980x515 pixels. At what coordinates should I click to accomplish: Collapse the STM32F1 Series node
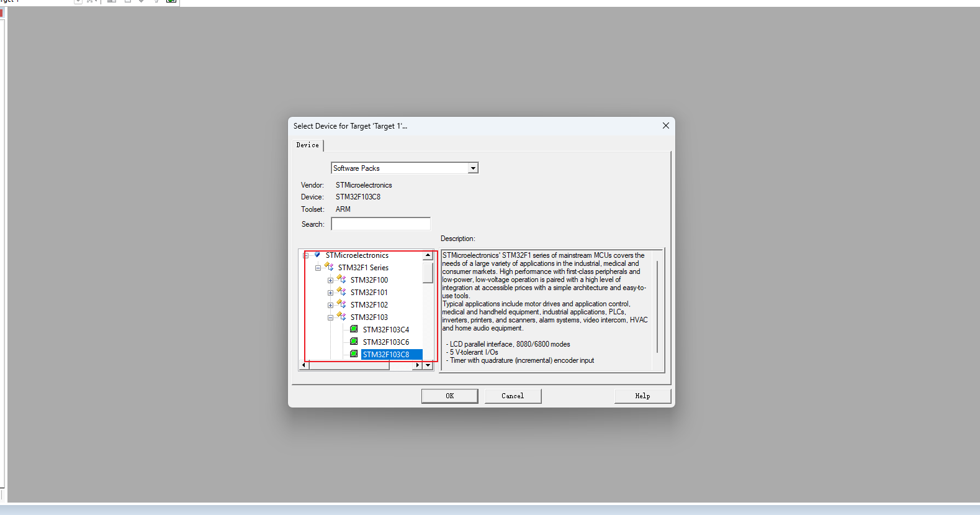[318, 268]
